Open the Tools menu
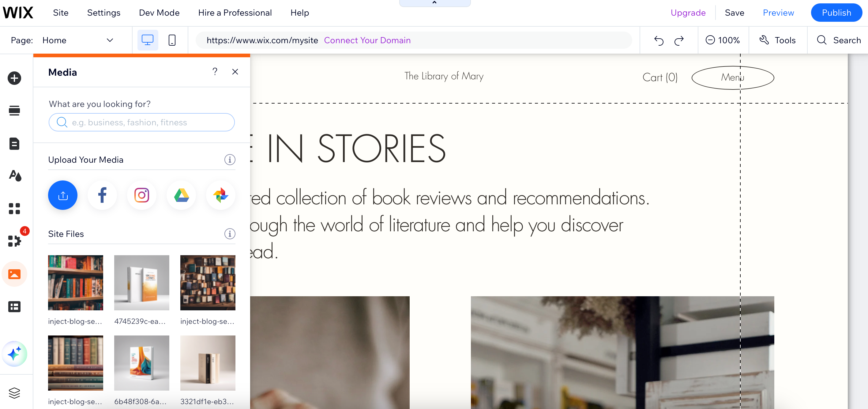The image size is (868, 409). (x=777, y=40)
